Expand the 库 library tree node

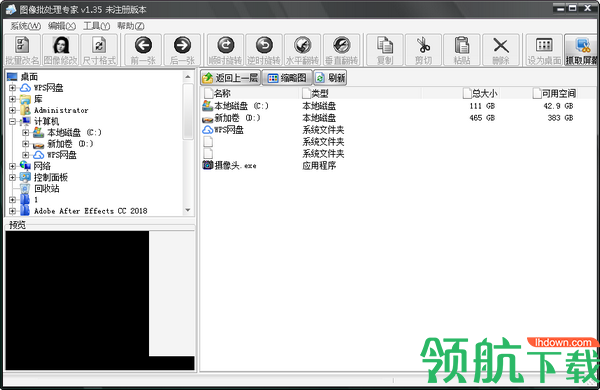[x=12, y=99]
